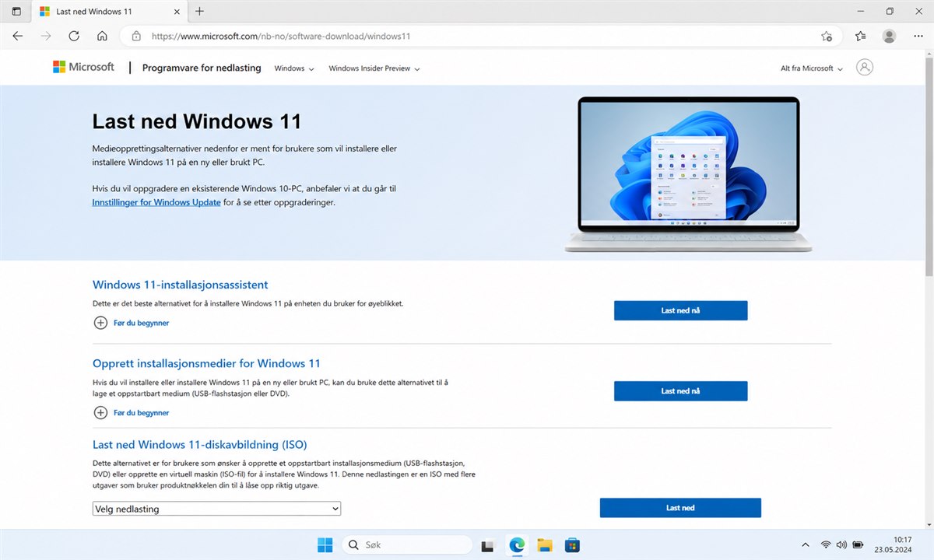Open File Explorer from the taskbar
Image resolution: width=934 pixels, height=560 pixels.
(x=544, y=545)
